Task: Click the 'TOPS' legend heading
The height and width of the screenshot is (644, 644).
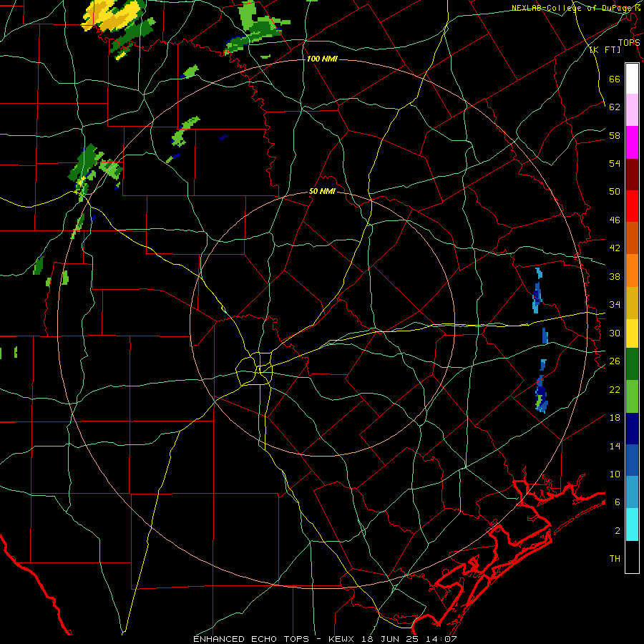Action: pos(629,43)
